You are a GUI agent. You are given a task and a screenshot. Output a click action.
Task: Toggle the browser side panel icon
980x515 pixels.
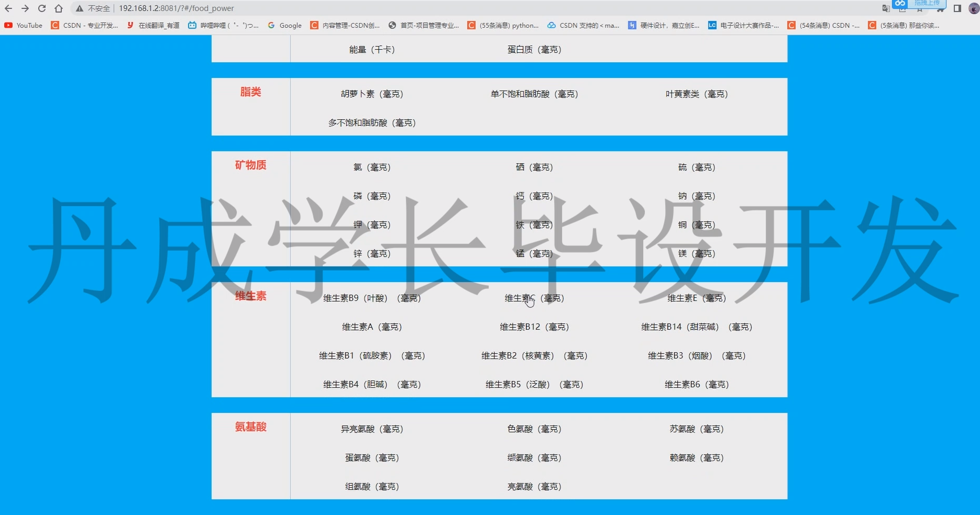(957, 8)
